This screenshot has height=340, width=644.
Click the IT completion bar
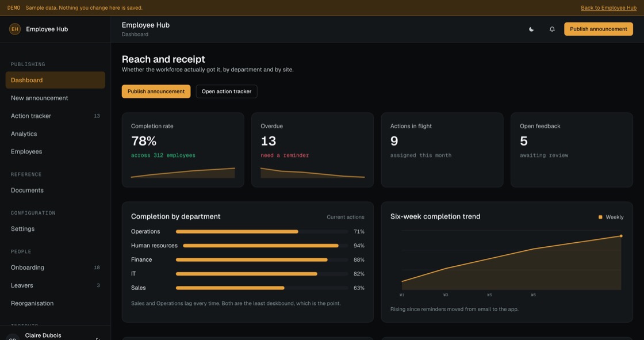[x=262, y=274]
